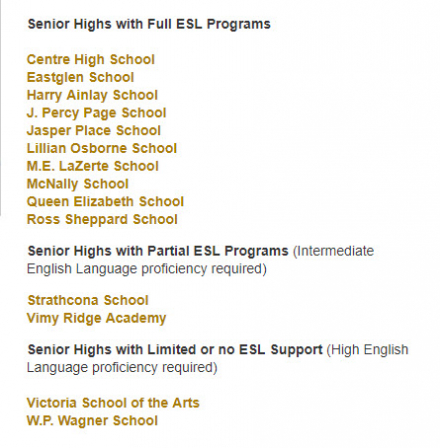Go to McNally School link
This screenshot has height=448, width=440.
(78, 184)
